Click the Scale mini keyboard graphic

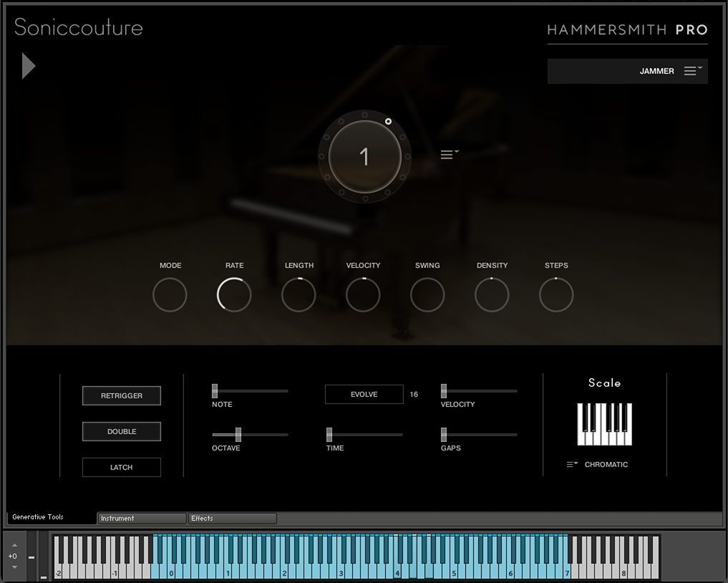coord(604,424)
